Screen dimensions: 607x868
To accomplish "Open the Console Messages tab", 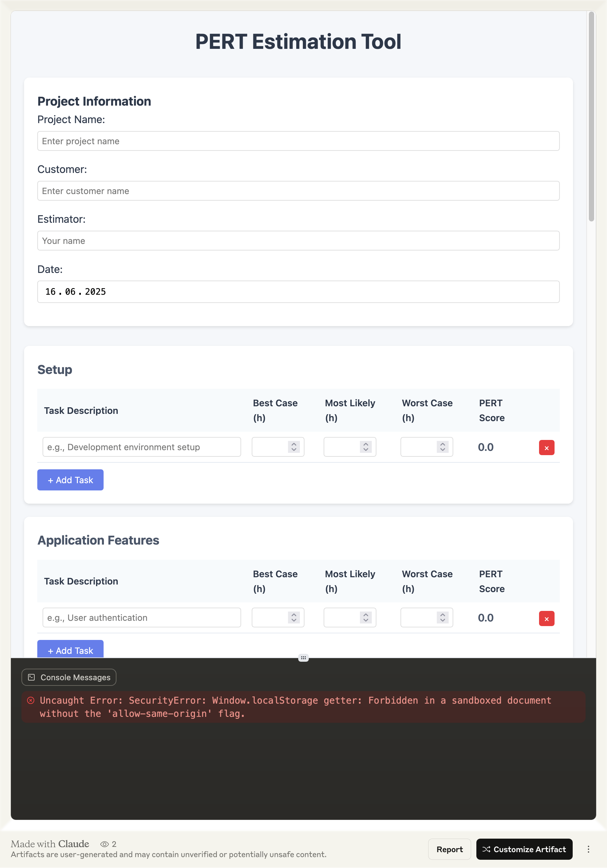I will (x=69, y=677).
